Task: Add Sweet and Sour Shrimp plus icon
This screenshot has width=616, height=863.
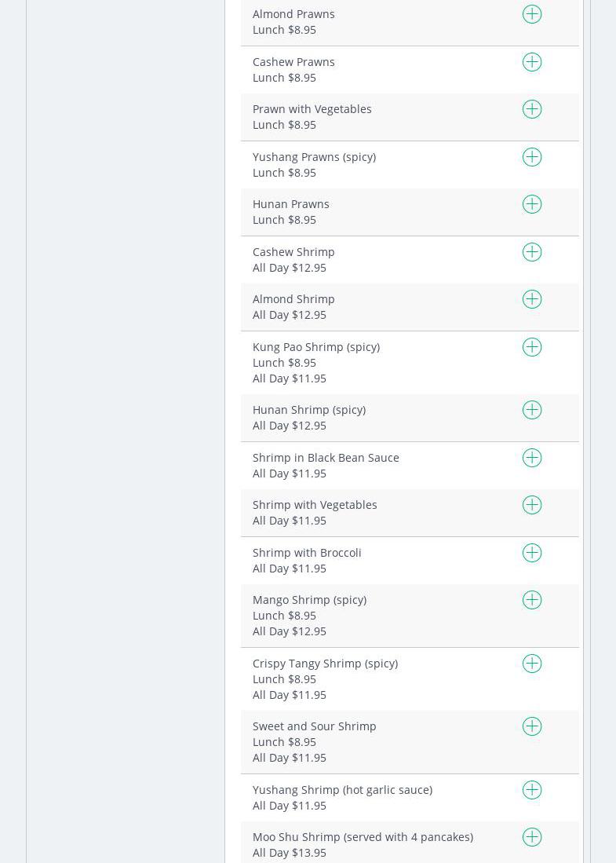Action: (x=532, y=726)
